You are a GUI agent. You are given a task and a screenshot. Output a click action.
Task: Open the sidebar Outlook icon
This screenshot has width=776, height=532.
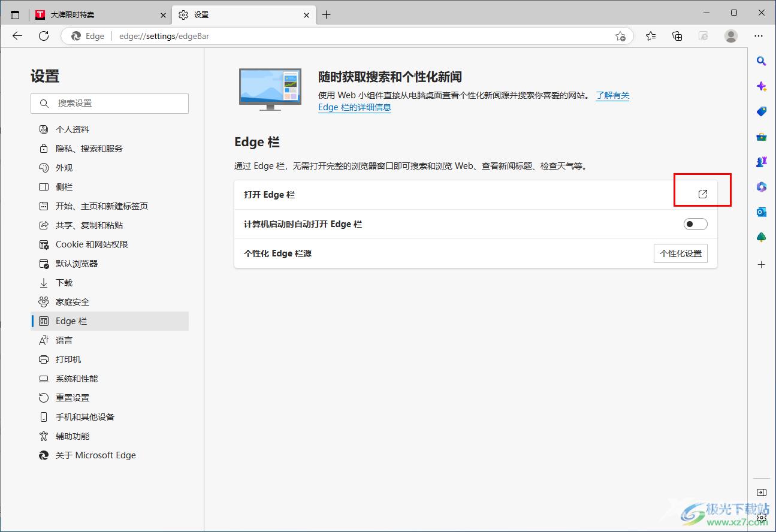(762, 212)
